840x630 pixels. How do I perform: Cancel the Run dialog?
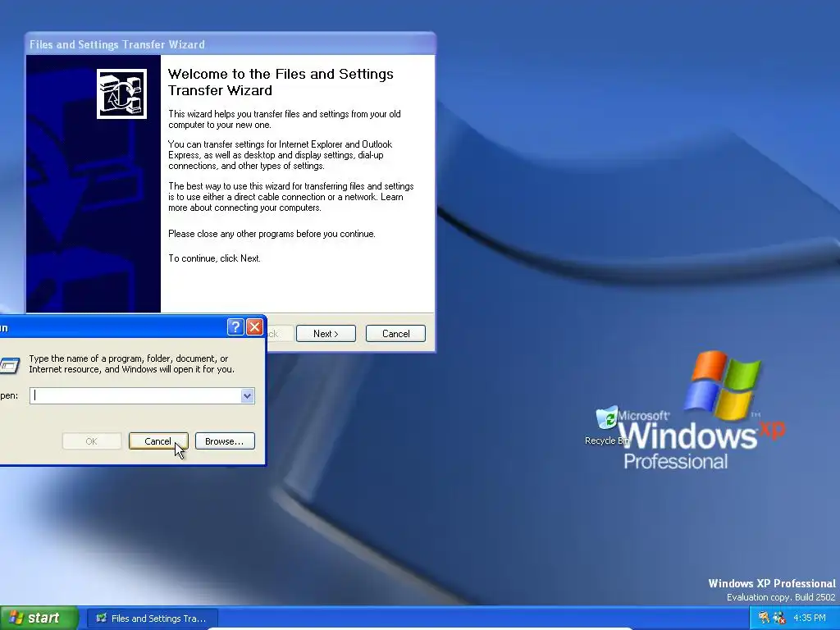coord(158,441)
